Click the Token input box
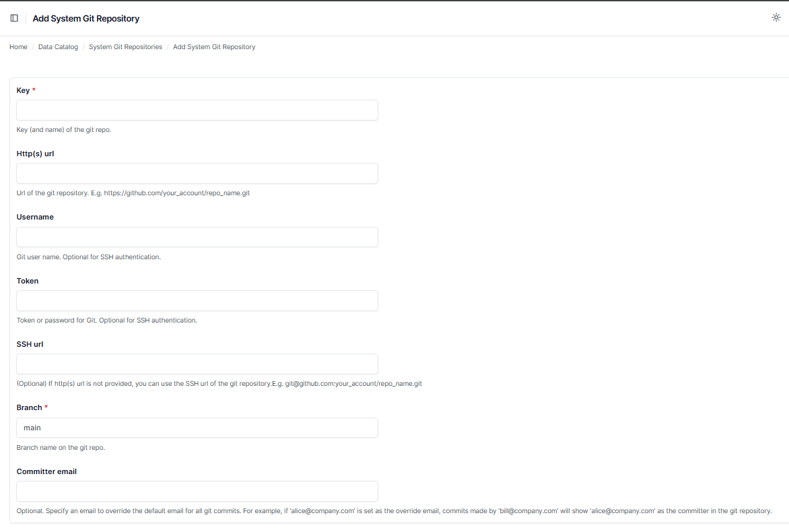Viewport: 789px width, 532px height. (x=197, y=300)
